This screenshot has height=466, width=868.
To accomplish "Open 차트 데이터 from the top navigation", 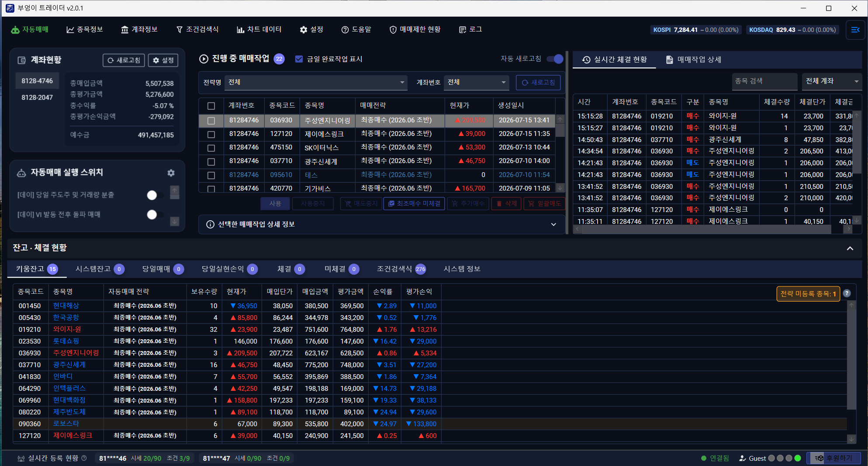I will tap(259, 29).
